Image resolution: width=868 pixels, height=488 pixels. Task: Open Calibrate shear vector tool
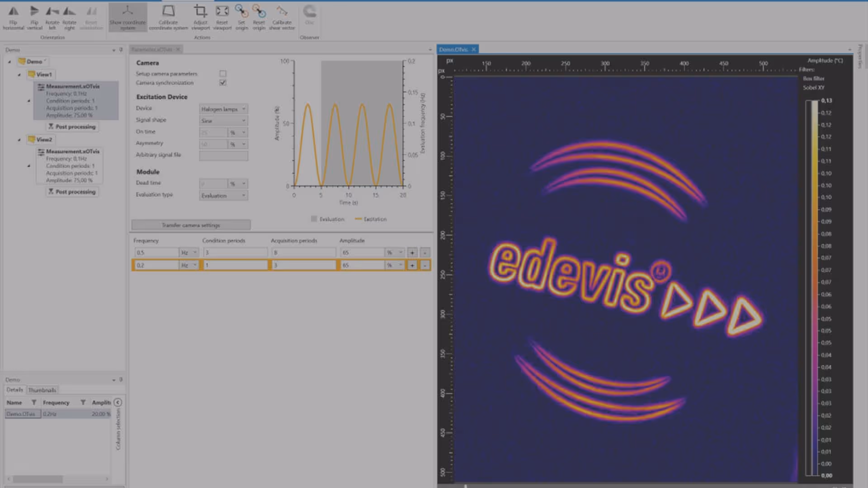pos(282,17)
